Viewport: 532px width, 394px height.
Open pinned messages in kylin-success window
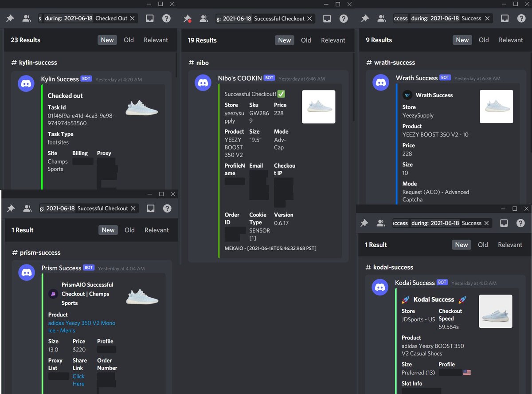(x=10, y=19)
